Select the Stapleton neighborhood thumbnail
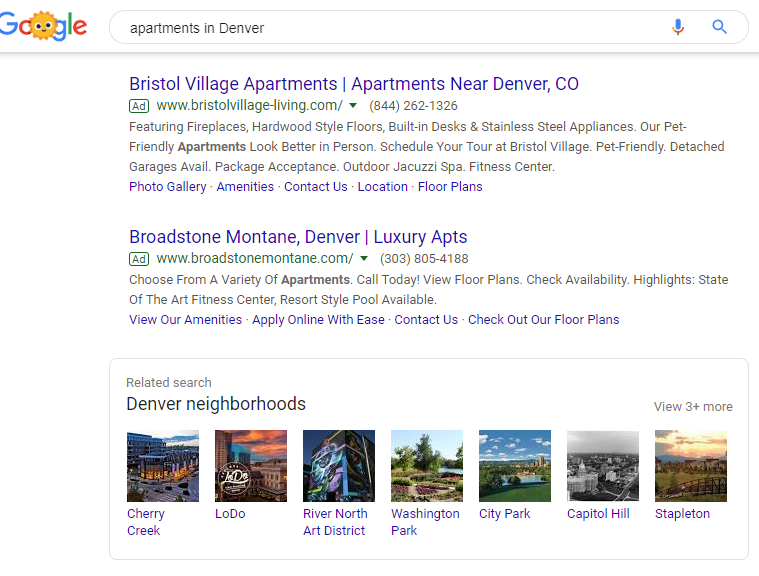 point(691,466)
